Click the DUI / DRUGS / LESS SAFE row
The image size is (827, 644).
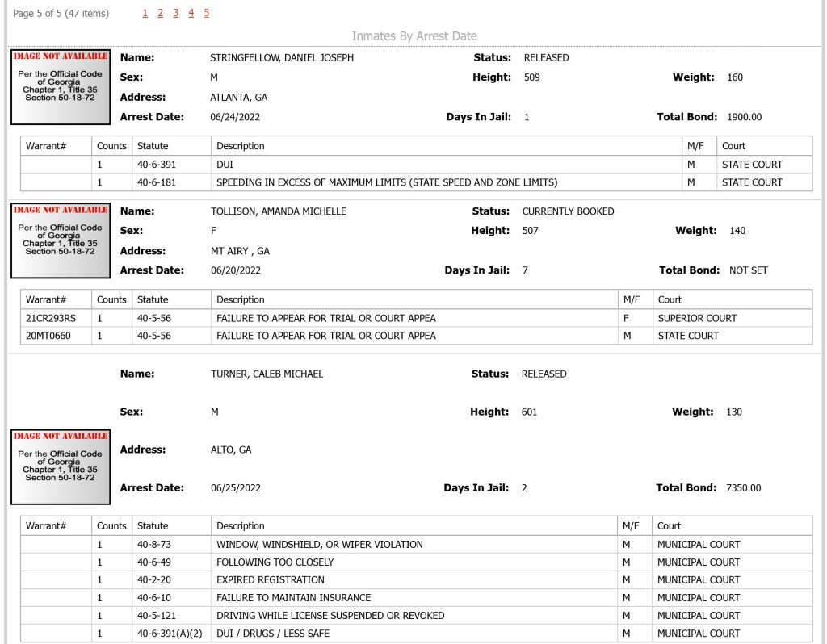[416, 634]
